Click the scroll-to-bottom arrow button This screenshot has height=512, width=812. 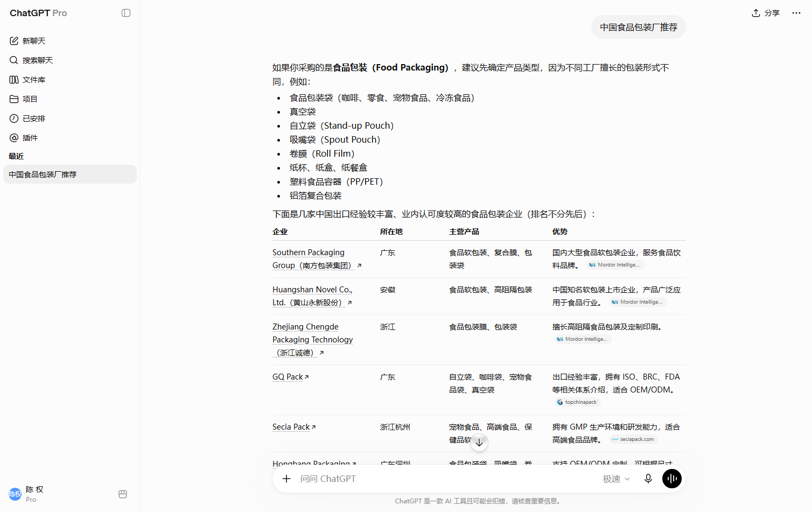pyautogui.click(x=479, y=443)
